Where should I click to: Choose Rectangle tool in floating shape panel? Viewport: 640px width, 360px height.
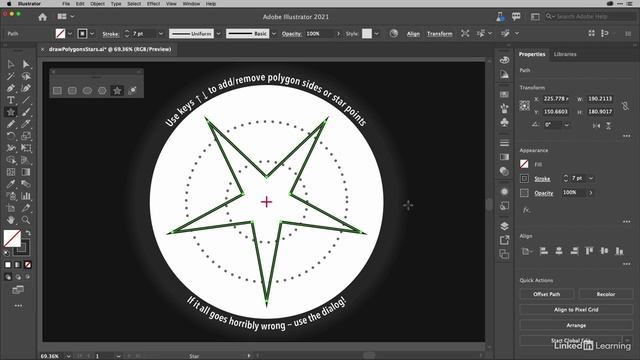tap(57, 91)
